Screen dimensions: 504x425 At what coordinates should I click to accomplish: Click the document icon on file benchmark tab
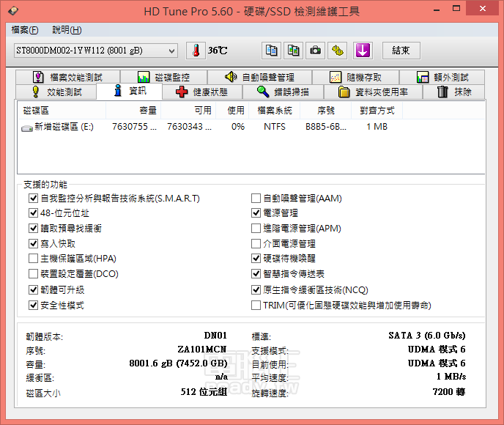point(38,77)
